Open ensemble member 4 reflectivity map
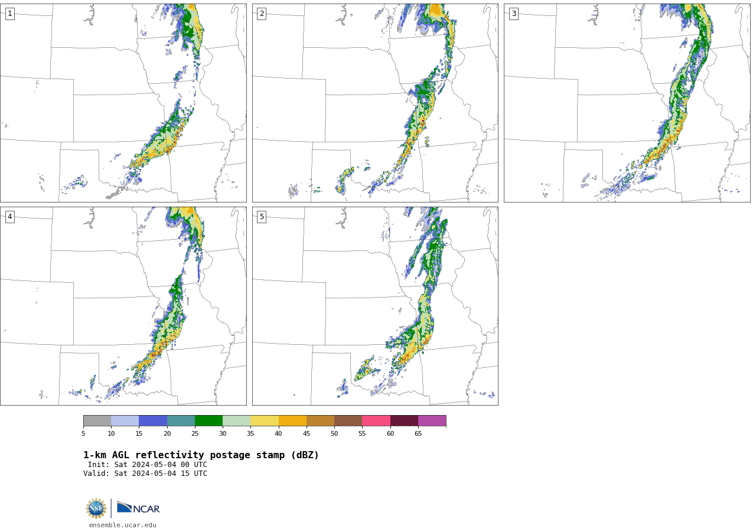 [x=123, y=306]
